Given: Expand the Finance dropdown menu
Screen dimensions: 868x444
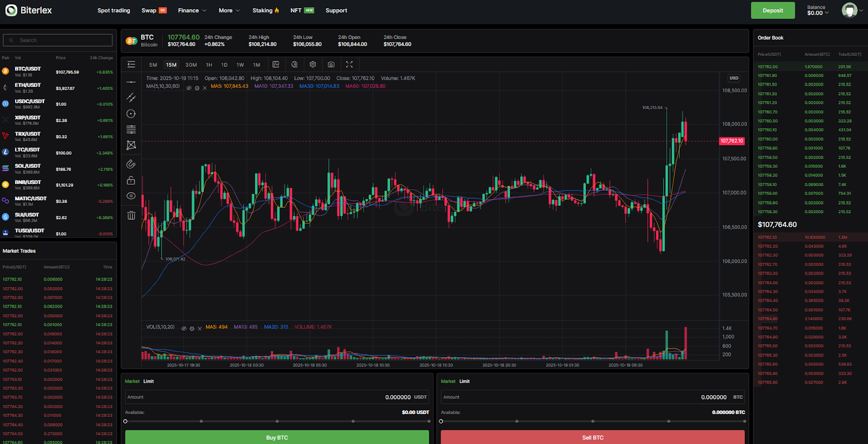Looking at the screenshot, I should [x=192, y=10].
